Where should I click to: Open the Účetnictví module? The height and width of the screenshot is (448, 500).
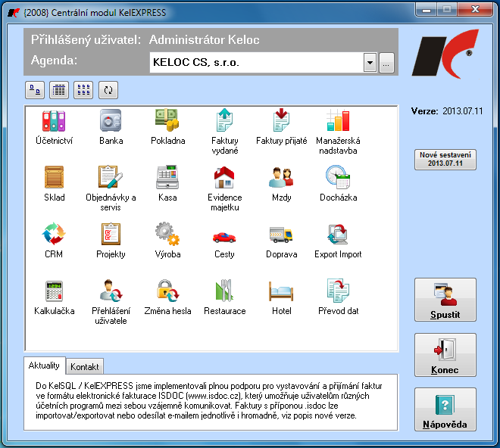(x=54, y=127)
